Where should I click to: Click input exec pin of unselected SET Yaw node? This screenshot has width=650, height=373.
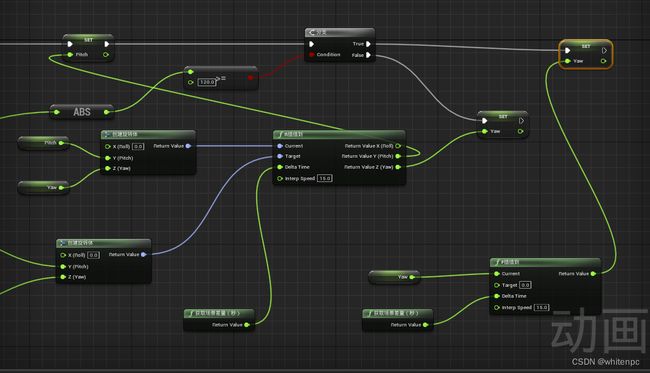click(485, 121)
